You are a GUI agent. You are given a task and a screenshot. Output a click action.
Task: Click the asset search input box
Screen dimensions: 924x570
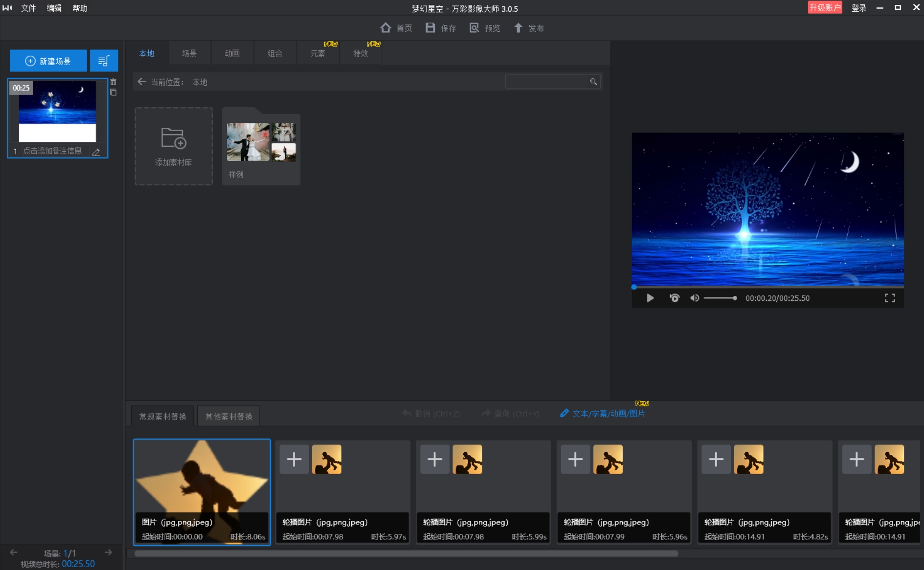tap(547, 82)
